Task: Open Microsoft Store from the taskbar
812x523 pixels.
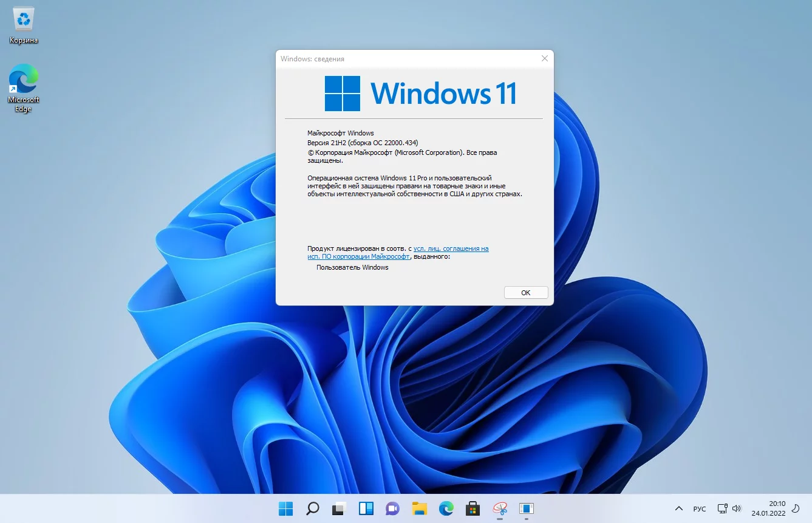Action: [473, 508]
